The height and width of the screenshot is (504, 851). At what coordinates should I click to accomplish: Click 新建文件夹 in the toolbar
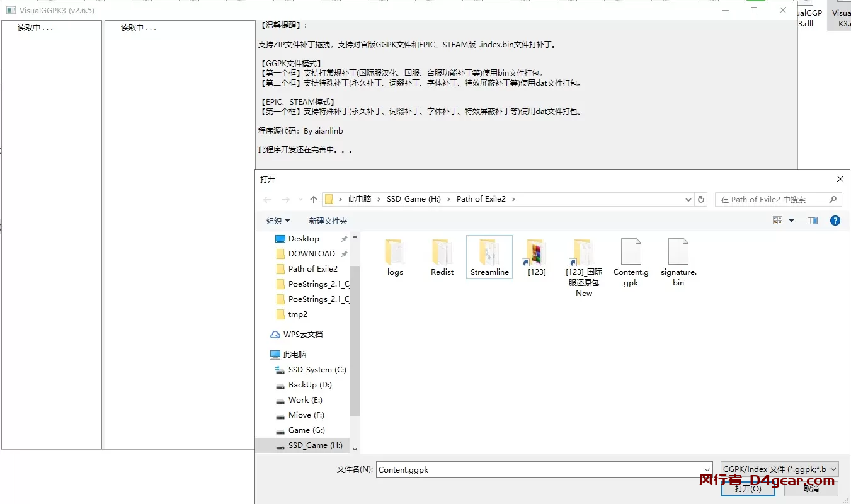point(328,220)
